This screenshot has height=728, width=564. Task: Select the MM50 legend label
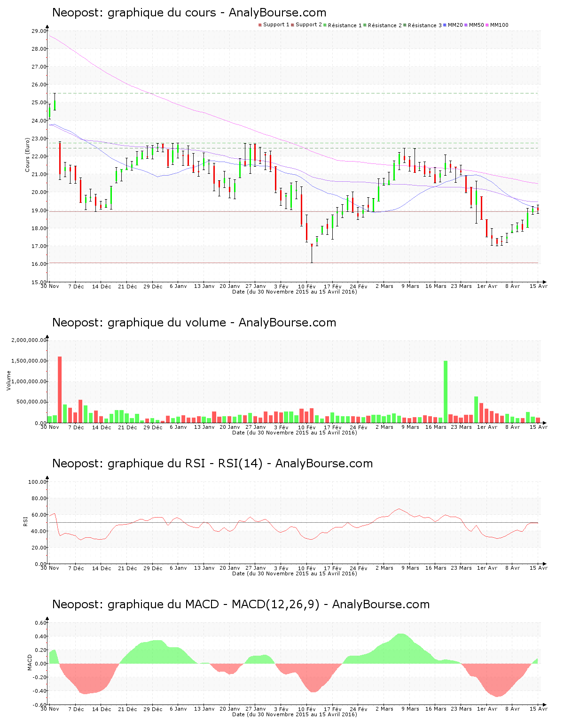pyautogui.click(x=476, y=25)
